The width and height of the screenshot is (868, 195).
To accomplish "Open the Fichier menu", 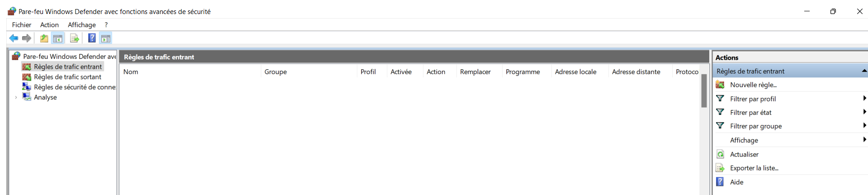I will (22, 25).
